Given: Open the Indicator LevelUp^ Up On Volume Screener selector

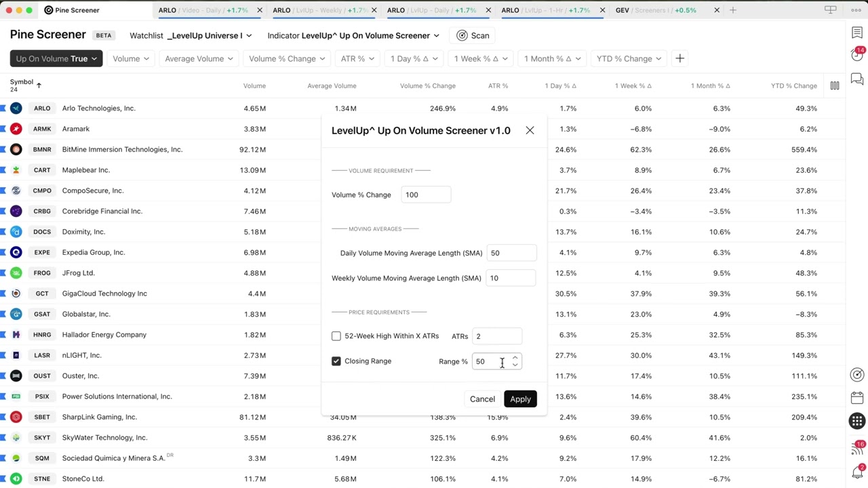Looking at the screenshot, I should (353, 35).
